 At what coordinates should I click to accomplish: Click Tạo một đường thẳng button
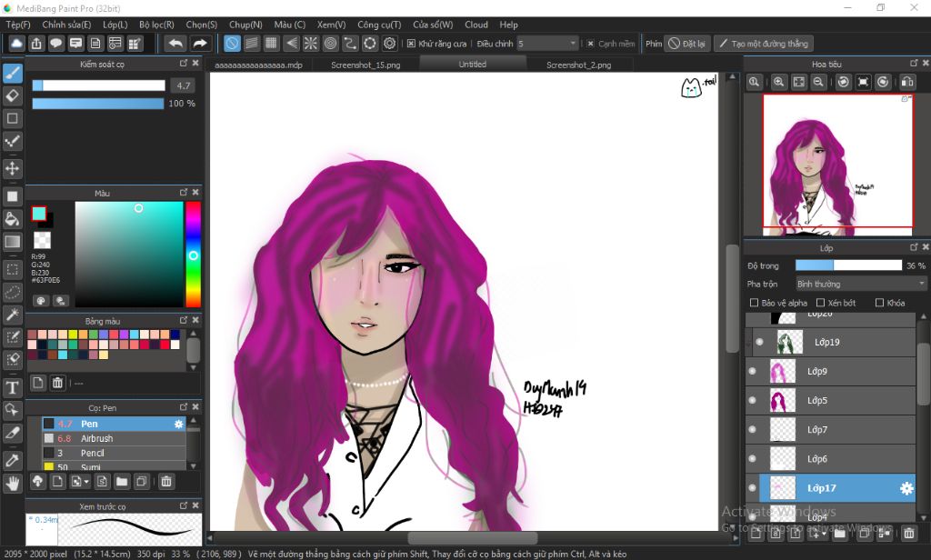(764, 44)
